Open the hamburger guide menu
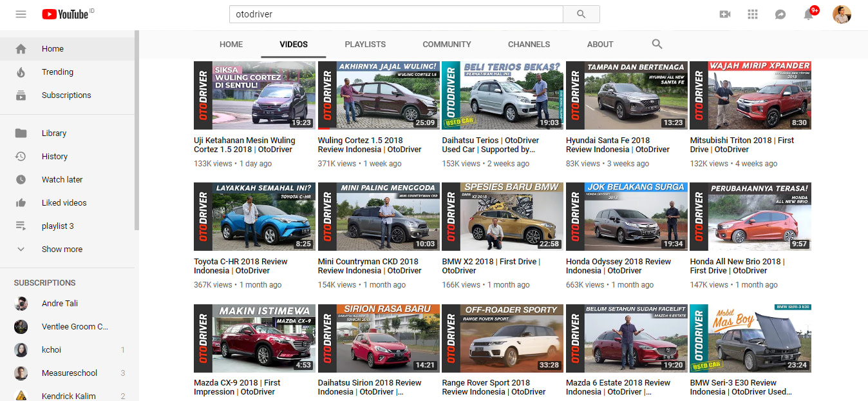 click(x=21, y=14)
